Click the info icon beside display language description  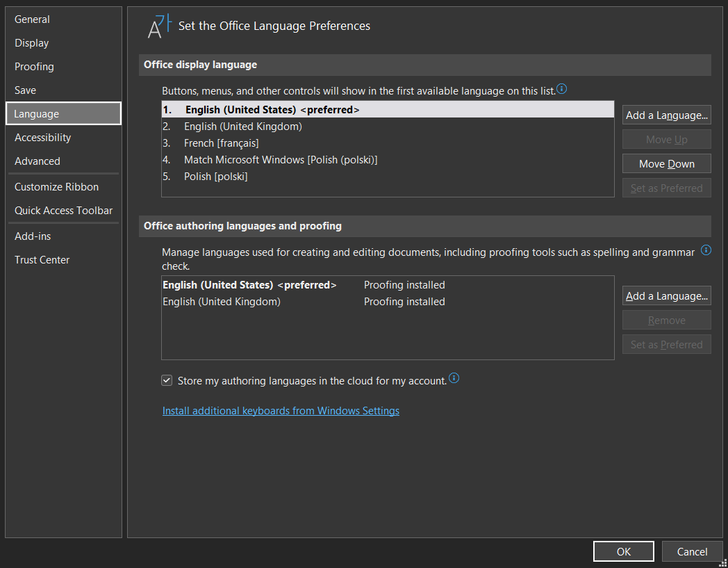tap(561, 89)
